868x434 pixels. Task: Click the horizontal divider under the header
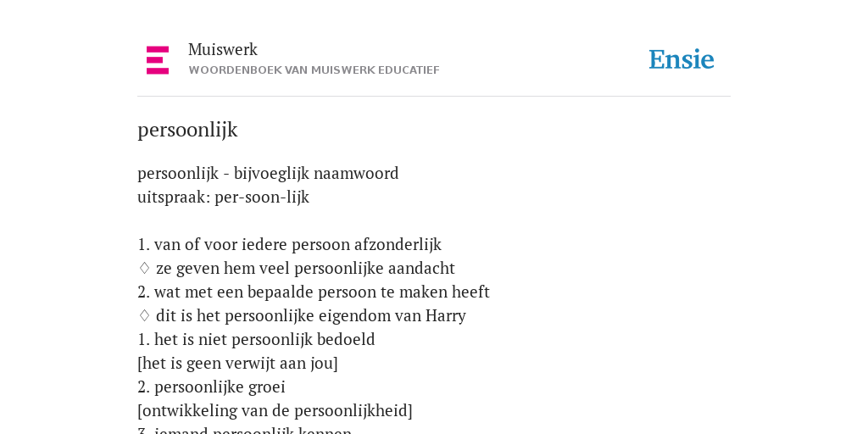coord(434,97)
